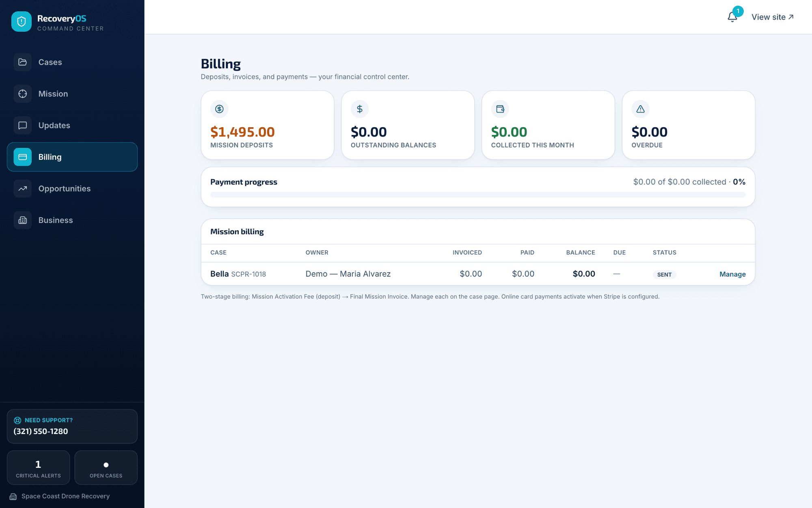Click the DUE column header
This screenshot has width=812, height=508.
[620, 252]
